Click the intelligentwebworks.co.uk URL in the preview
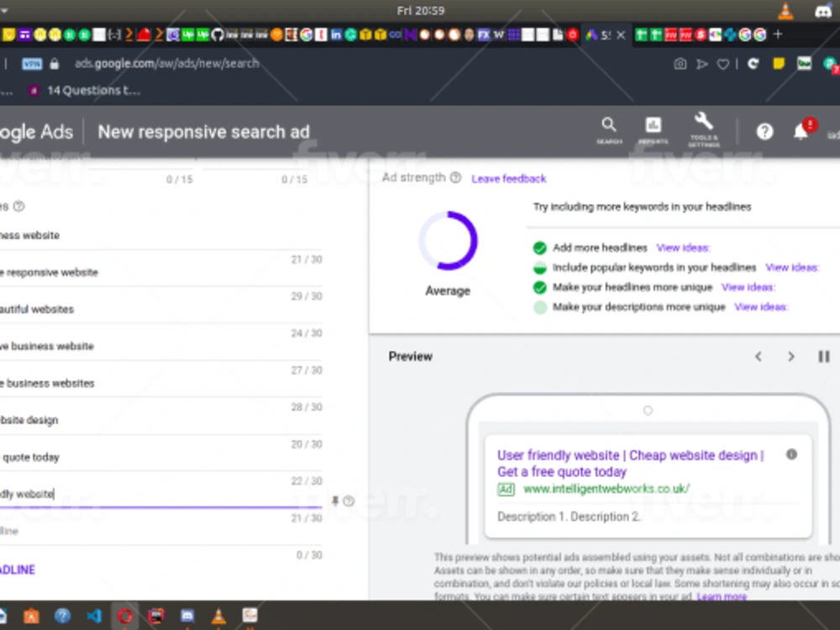Image resolution: width=840 pixels, height=630 pixels. coord(606,489)
